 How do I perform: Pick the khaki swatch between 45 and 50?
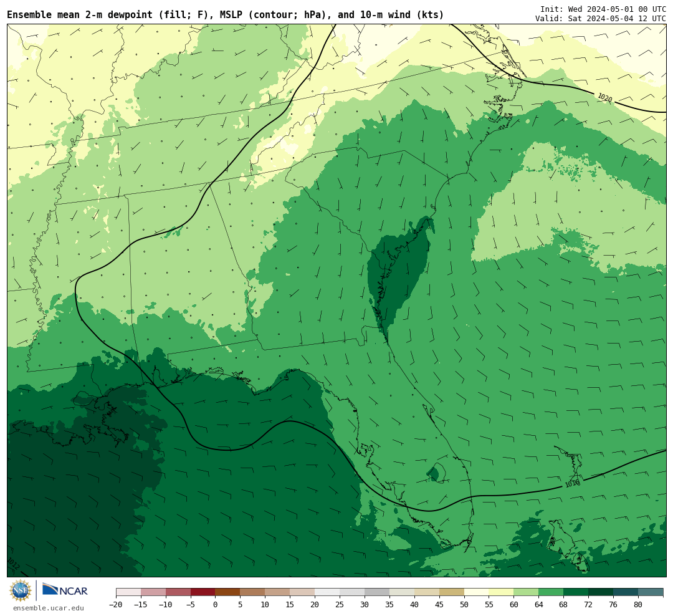pyautogui.click(x=452, y=592)
